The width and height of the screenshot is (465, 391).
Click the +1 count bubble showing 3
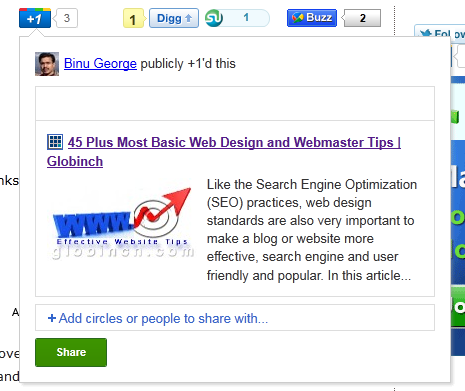pos(67,18)
